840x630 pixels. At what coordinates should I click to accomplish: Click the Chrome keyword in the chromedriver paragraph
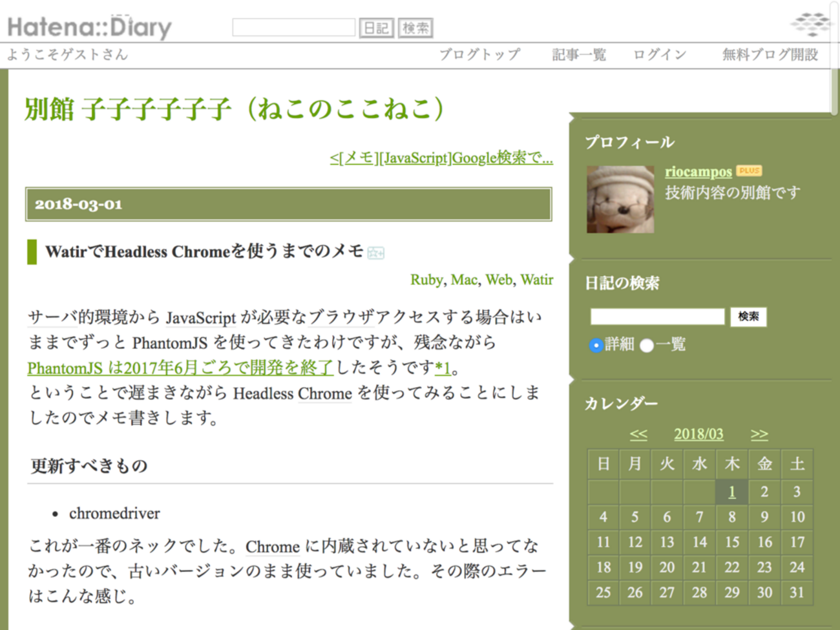273,547
